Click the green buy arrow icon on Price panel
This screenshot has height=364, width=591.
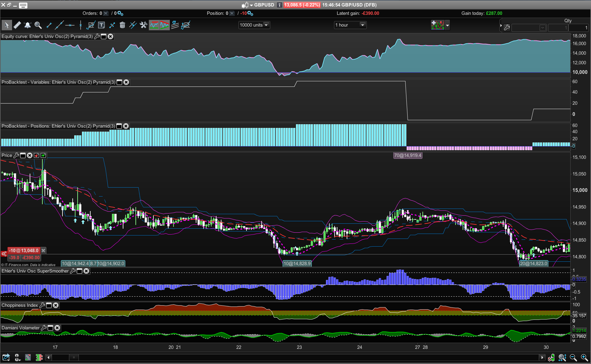point(43,155)
